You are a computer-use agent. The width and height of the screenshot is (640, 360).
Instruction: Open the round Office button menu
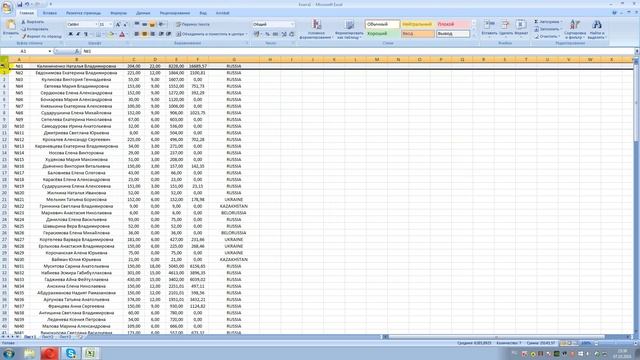[x=7, y=7]
